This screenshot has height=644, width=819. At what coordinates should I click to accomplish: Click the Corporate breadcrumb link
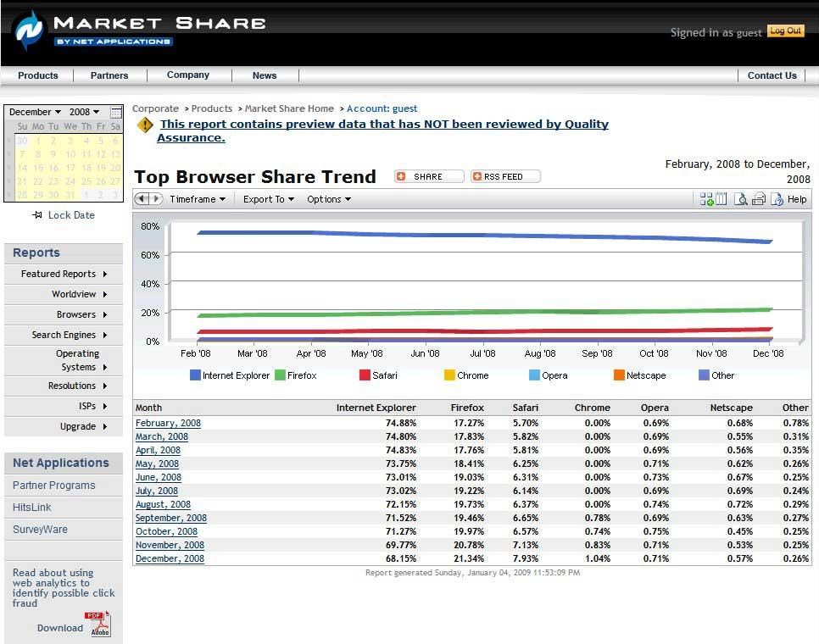[x=155, y=108]
